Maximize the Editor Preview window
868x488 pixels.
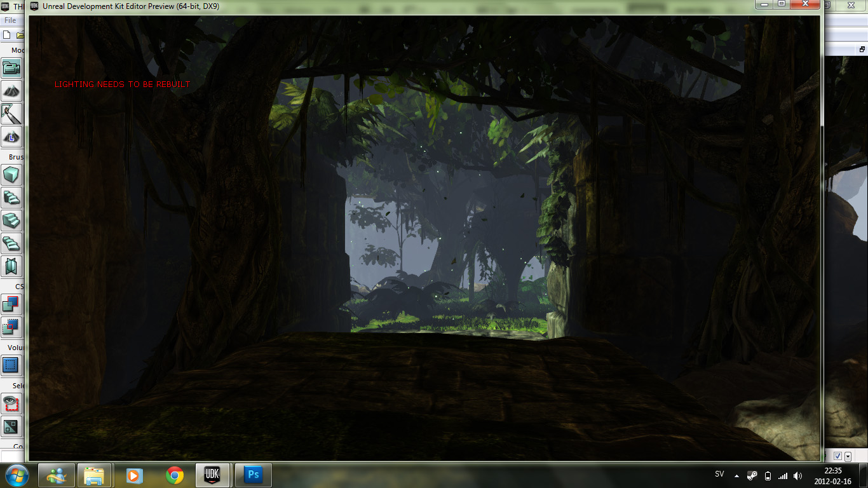pyautogui.click(x=781, y=4)
